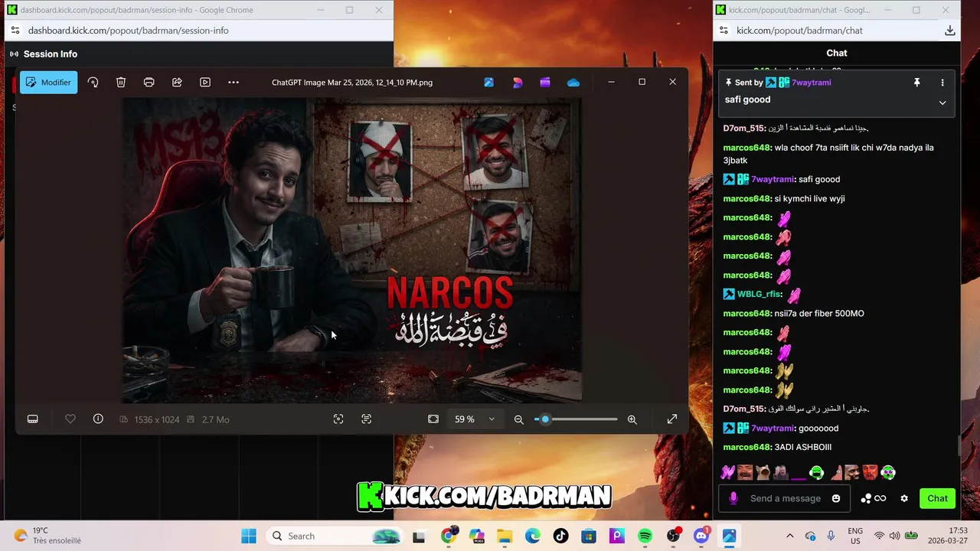Open the three-dot more options menu in Photos
Screen dimensions: 980x551
[234, 83]
